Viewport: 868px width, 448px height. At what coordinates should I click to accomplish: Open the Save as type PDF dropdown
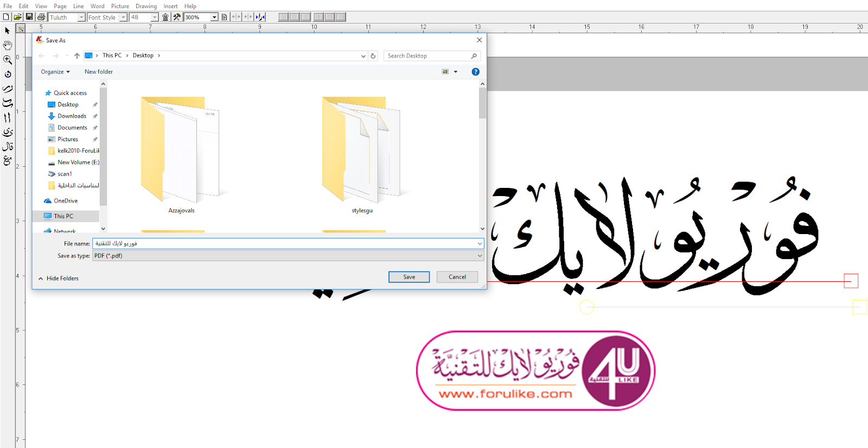coord(480,256)
